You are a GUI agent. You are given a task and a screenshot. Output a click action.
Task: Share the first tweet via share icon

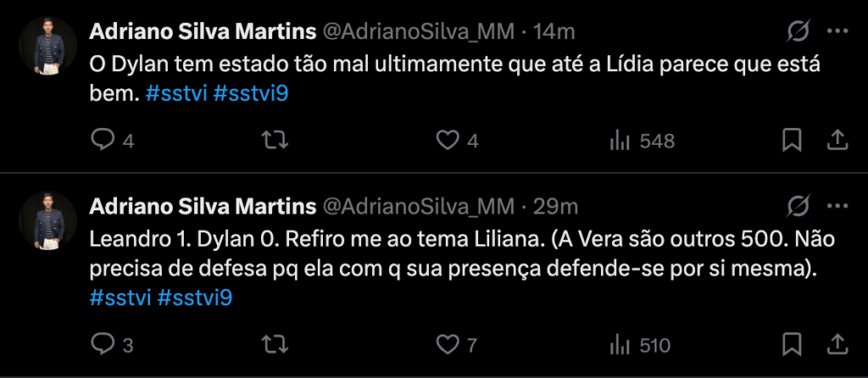835,141
